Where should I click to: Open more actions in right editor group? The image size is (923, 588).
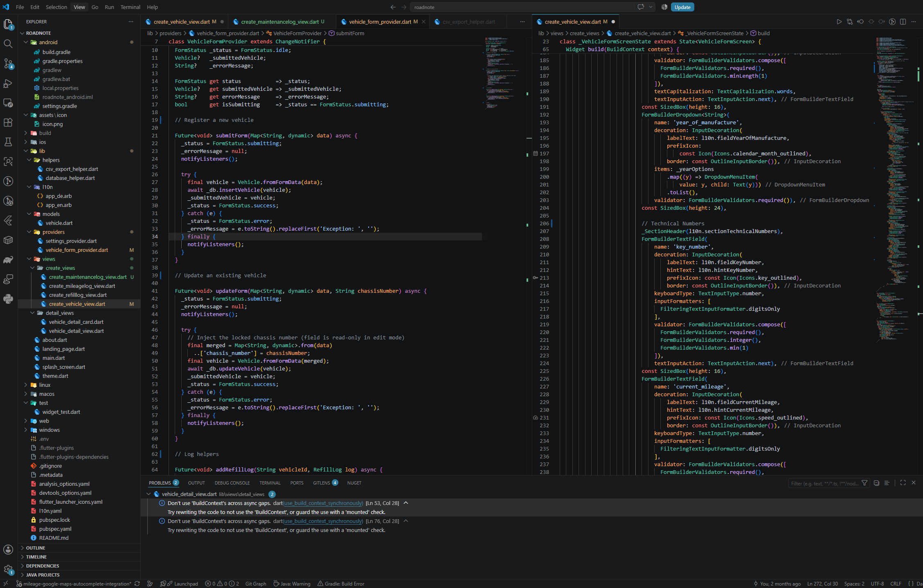coord(914,22)
